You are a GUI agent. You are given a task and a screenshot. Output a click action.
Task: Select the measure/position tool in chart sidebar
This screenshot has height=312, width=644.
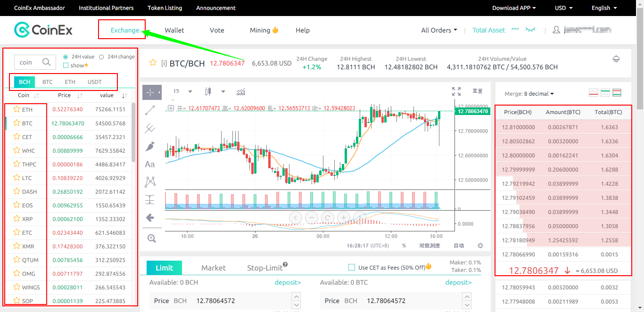pyautogui.click(x=150, y=199)
